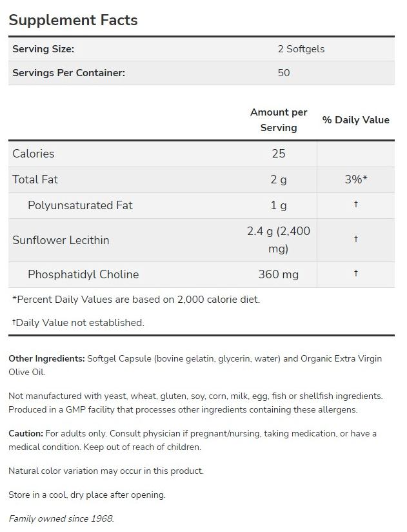This screenshot has height=532, width=407.
Task: Click the Calories row label
Action: click(34, 154)
